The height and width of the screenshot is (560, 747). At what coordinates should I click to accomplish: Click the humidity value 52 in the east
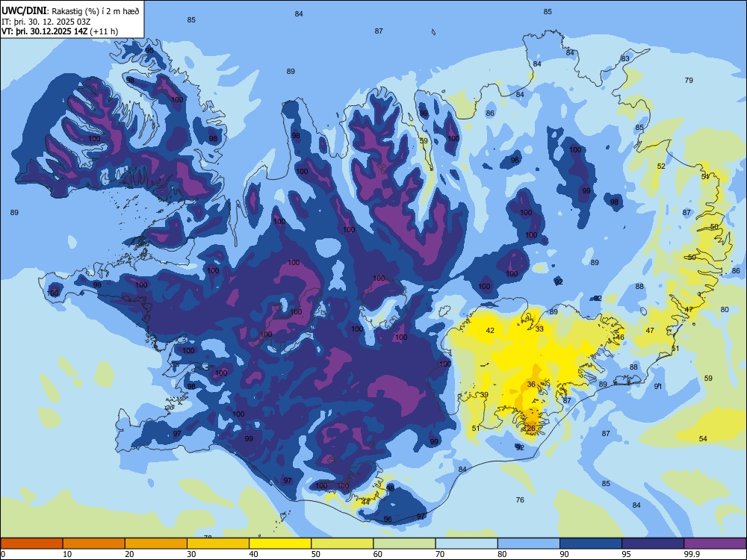point(661,167)
